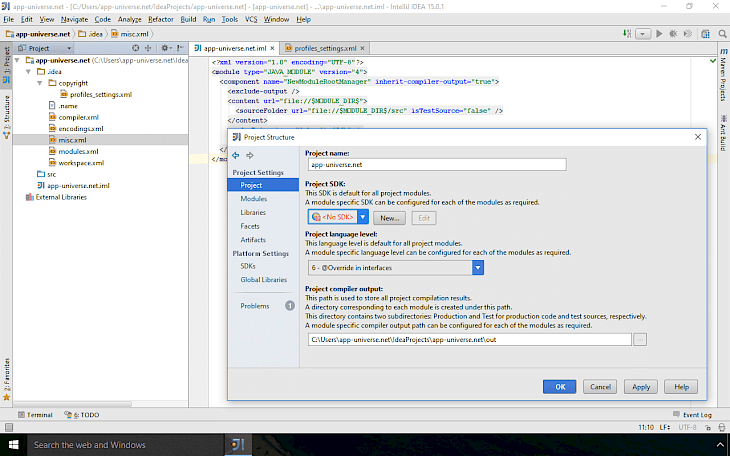
Task: Open the Project panel gear settings icon
Action: coord(165,48)
